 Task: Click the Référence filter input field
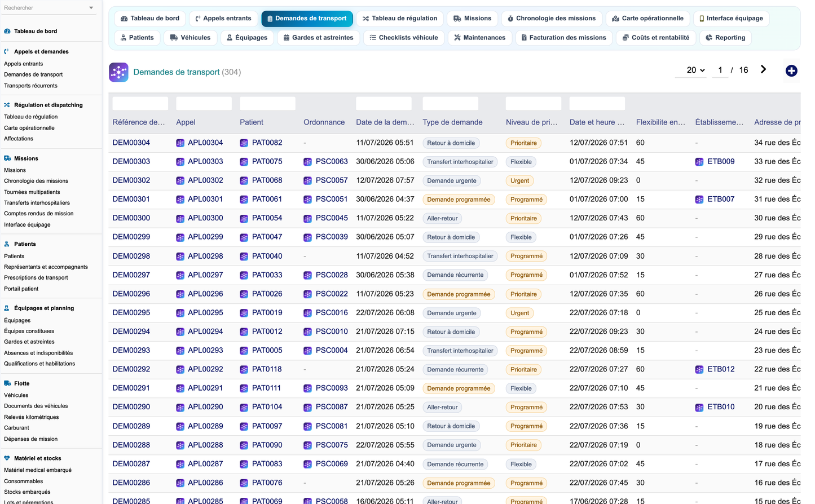140,104
